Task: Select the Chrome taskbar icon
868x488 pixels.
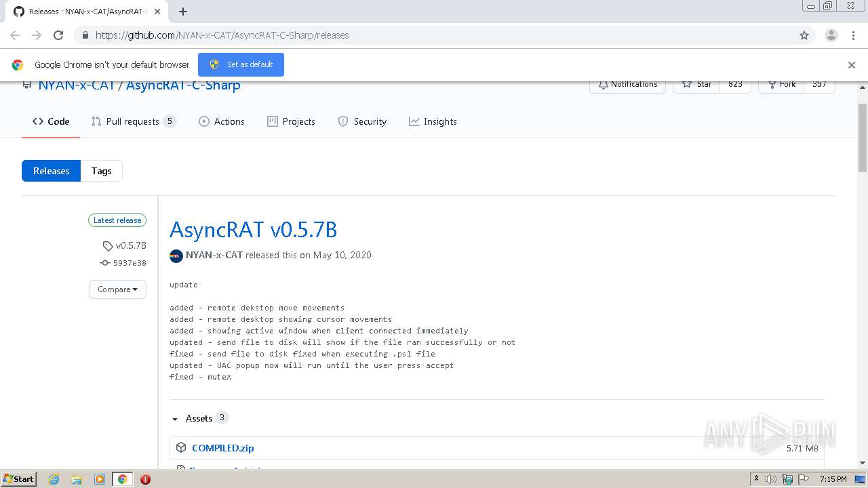Action: pos(123,479)
